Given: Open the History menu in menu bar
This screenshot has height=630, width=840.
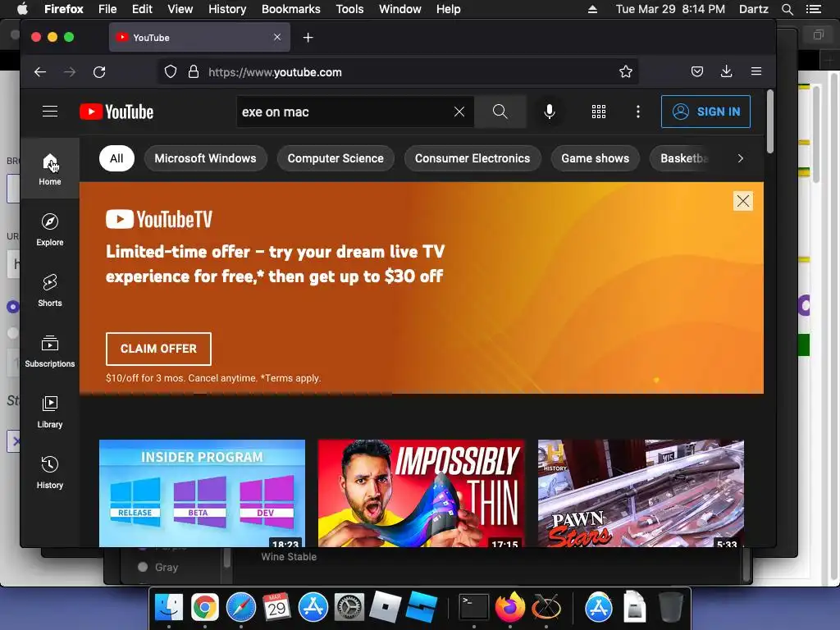Looking at the screenshot, I should point(227,9).
